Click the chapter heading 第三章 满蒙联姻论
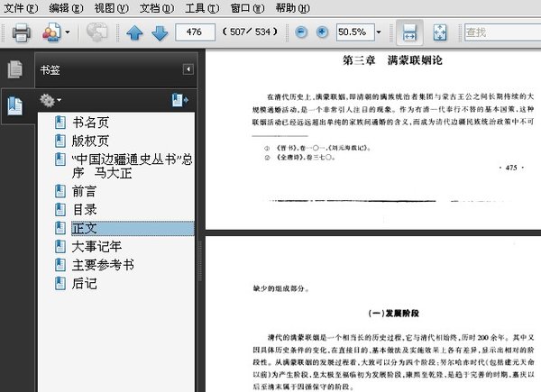Image resolution: width=541 pixels, height=392 pixels. [392, 60]
